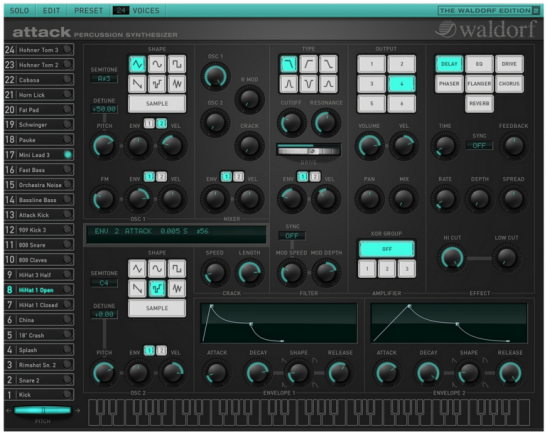Select the square waveform shape in OSC 2
547x433 pixels.
177,269
